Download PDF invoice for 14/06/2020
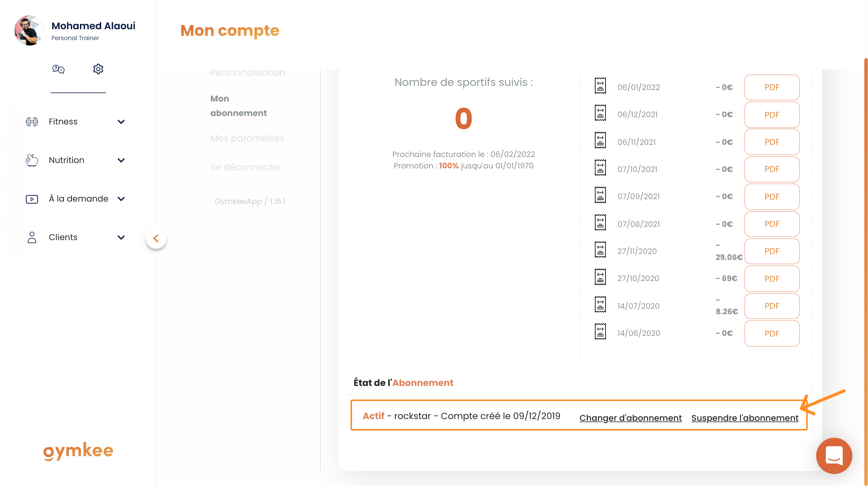The height and width of the screenshot is (486, 868). pos(772,334)
